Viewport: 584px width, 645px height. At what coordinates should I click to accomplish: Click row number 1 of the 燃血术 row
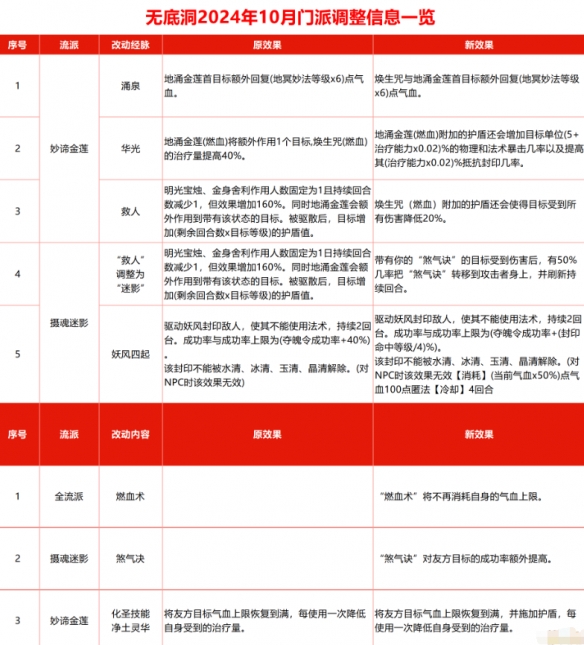17,497
